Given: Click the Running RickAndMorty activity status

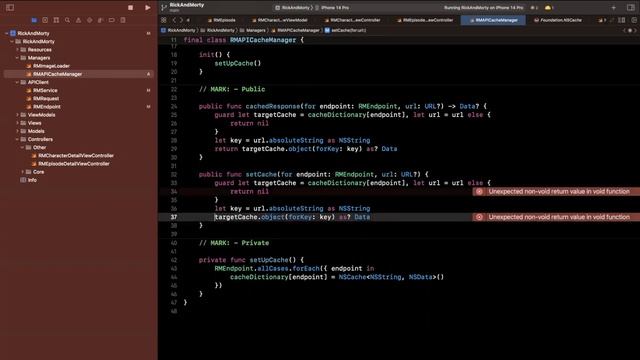Looking at the screenshot, I should pyautogui.click(x=483, y=8).
